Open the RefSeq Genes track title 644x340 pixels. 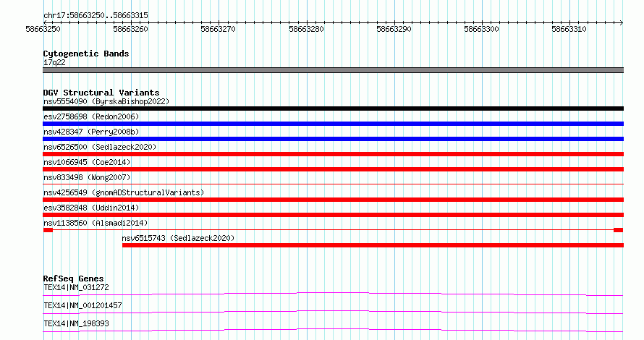point(73,279)
